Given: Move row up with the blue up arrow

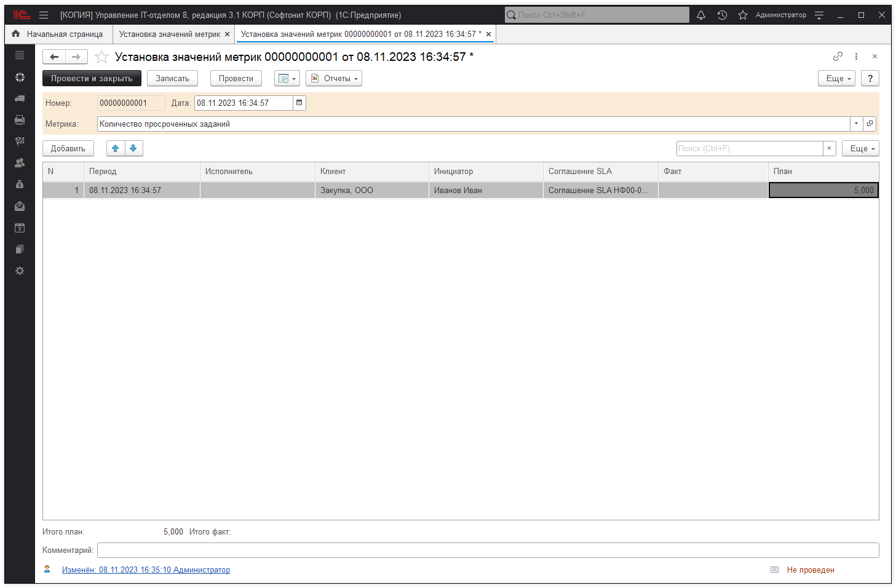Looking at the screenshot, I should pos(116,148).
